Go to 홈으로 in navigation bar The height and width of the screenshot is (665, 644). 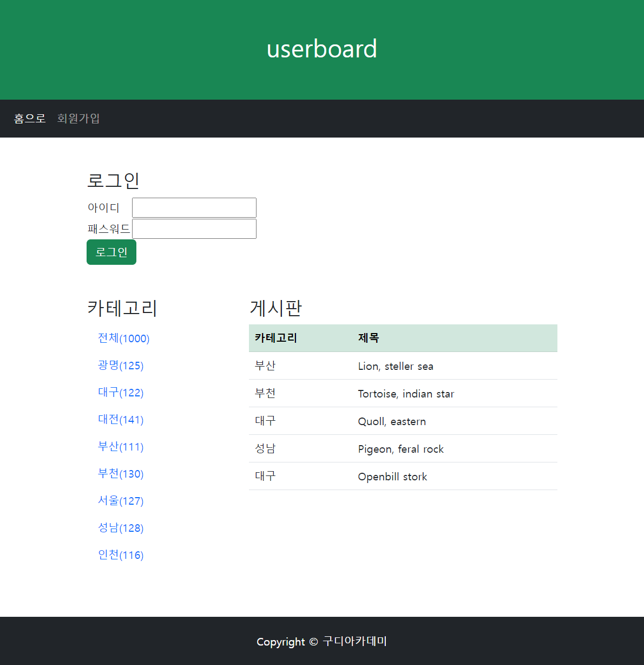30,118
